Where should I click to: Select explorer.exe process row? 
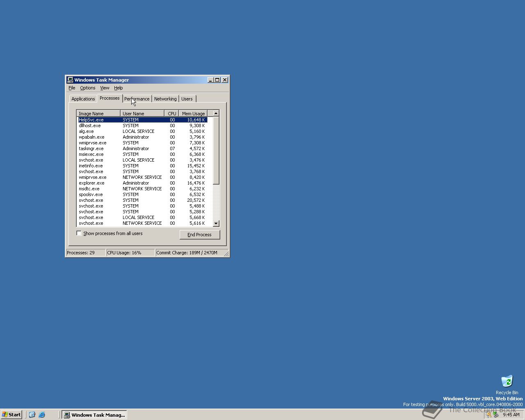tap(143, 183)
